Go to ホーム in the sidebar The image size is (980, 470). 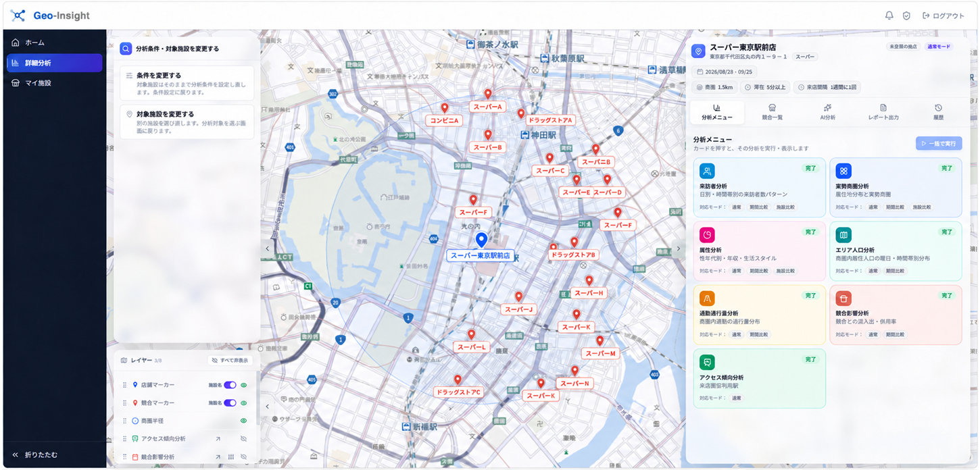[54, 43]
